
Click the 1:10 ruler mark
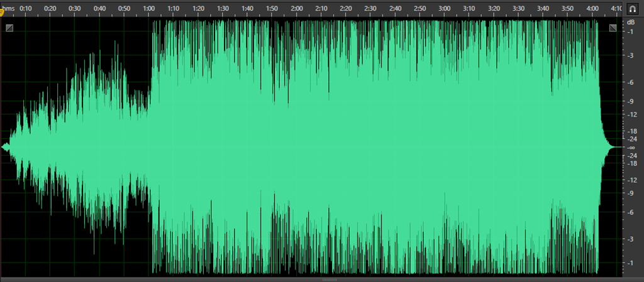click(174, 8)
